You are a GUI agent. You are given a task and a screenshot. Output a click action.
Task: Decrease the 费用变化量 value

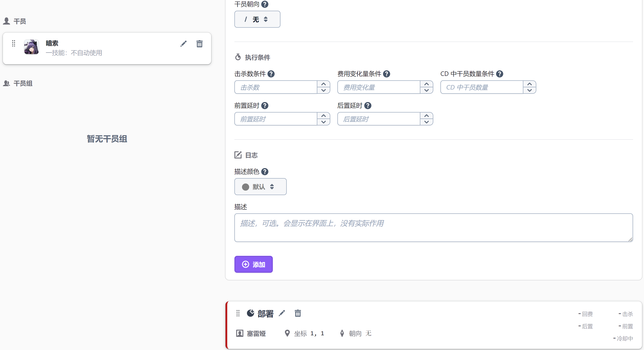point(427,90)
